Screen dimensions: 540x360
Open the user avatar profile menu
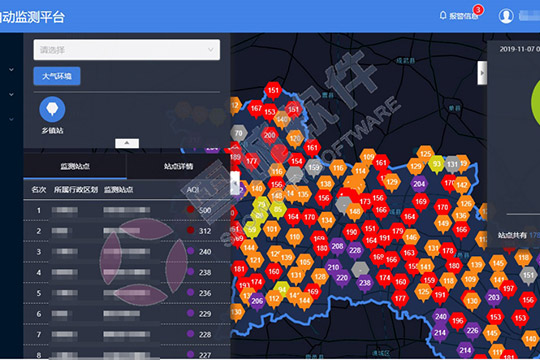[x=506, y=16]
